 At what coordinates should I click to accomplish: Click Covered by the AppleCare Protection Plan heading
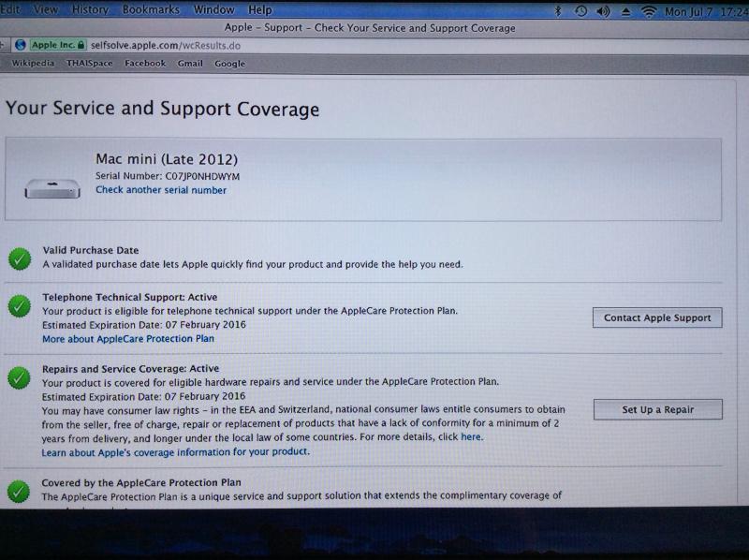(141, 482)
